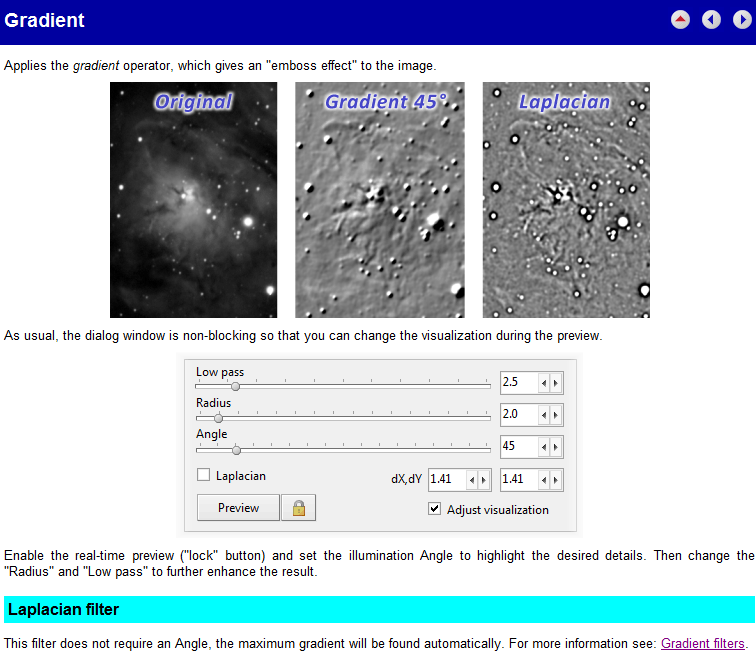Increase dX with right arrow
The image size is (756, 659).
click(x=484, y=480)
